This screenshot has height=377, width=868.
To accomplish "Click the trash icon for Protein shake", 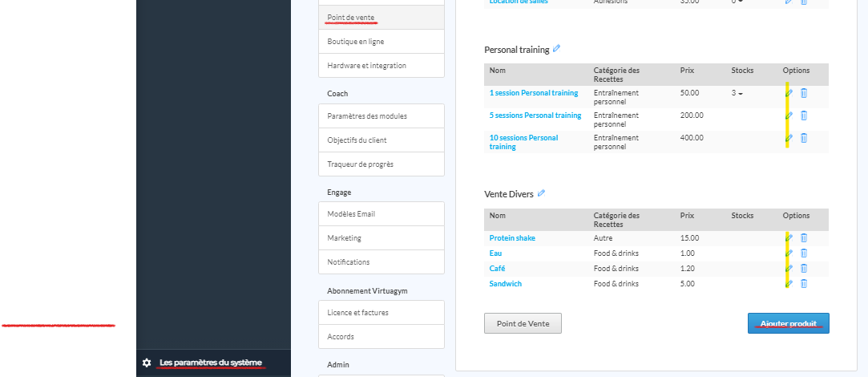I will [804, 238].
